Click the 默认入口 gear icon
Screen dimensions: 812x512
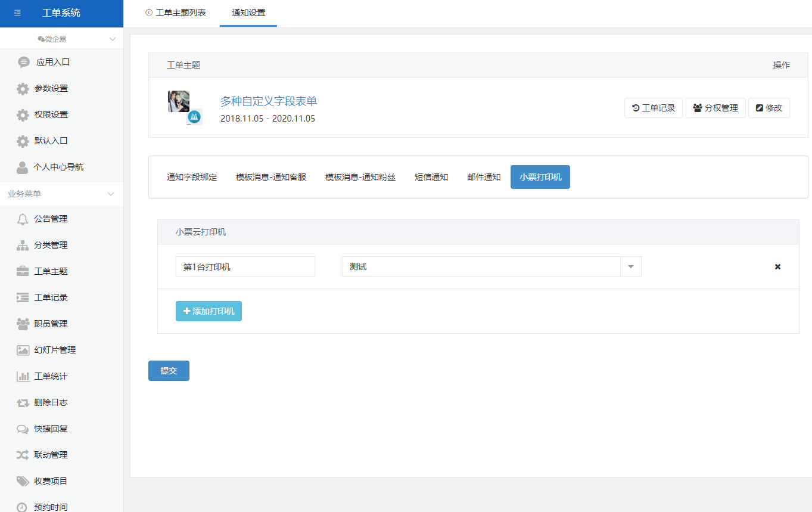click(x=23, y=141)
